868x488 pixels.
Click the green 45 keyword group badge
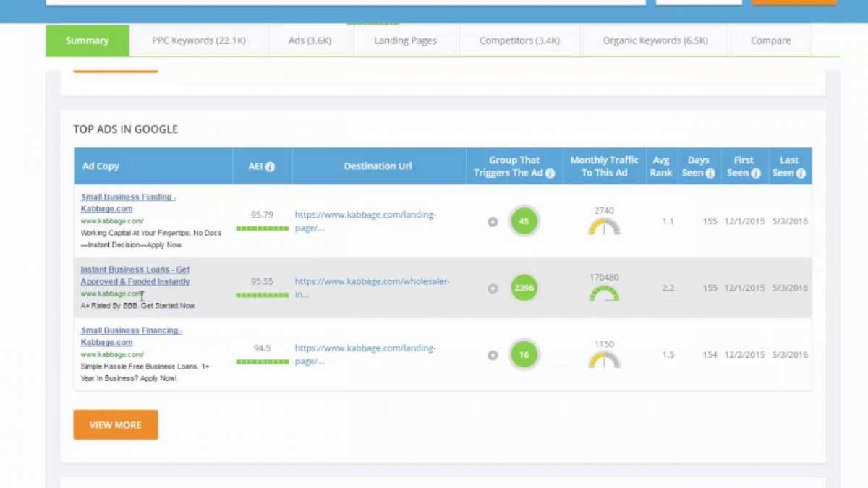524,221
